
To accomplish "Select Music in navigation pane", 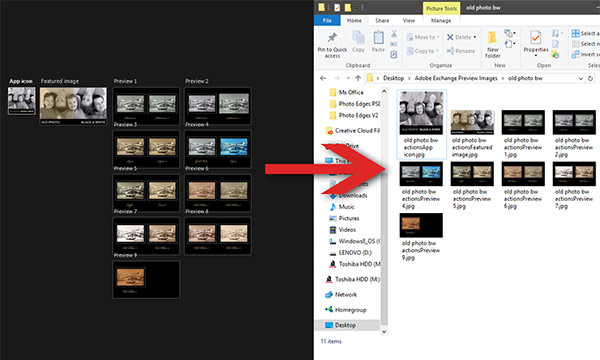I will 342,207.
